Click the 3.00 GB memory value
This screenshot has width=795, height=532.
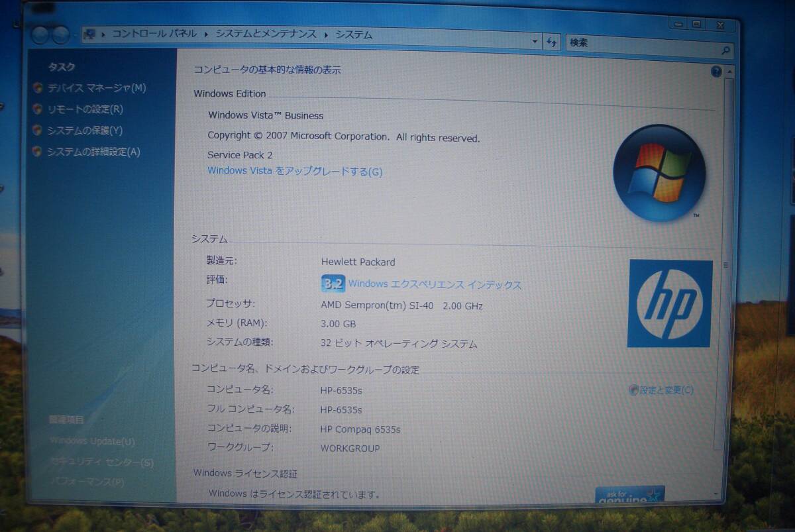coord(338,325)
